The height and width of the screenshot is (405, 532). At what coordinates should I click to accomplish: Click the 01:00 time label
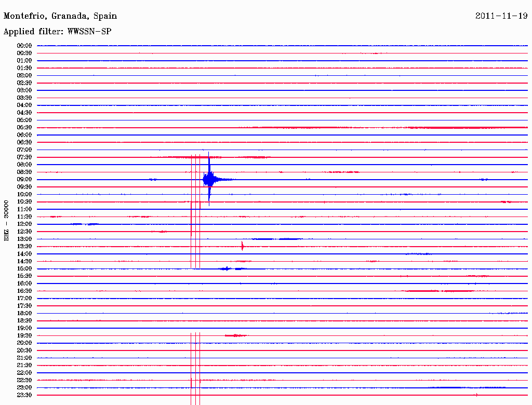(24, 60)
